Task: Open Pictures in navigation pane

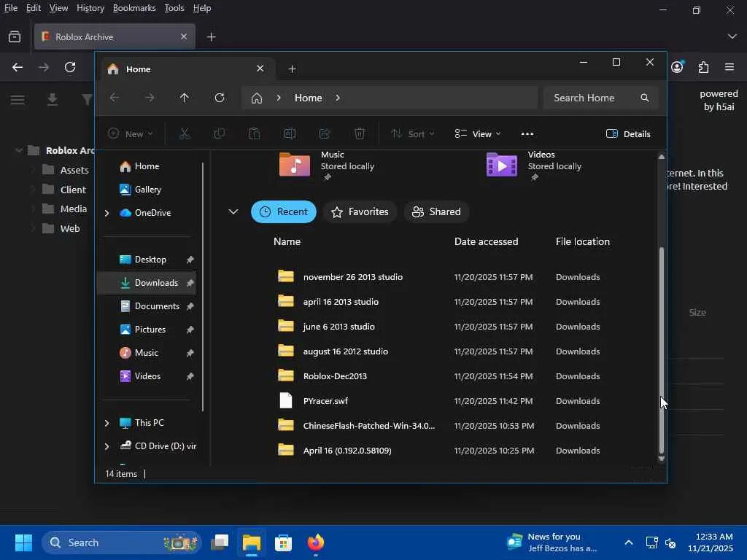Action: [x=150, y=330]
